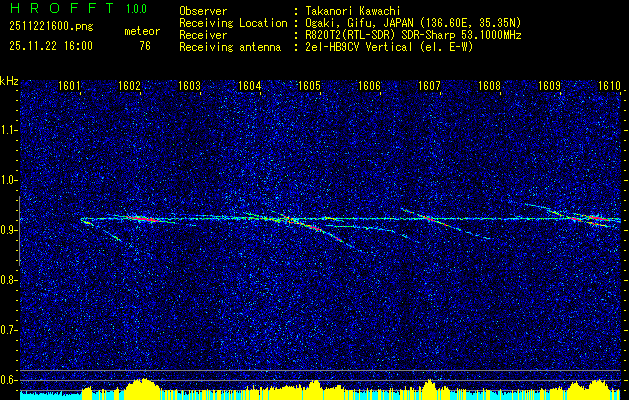This screenshot has width=629, height=400.
Task: Click the red meteor echo peak near 1602
Action: (141, 219)
